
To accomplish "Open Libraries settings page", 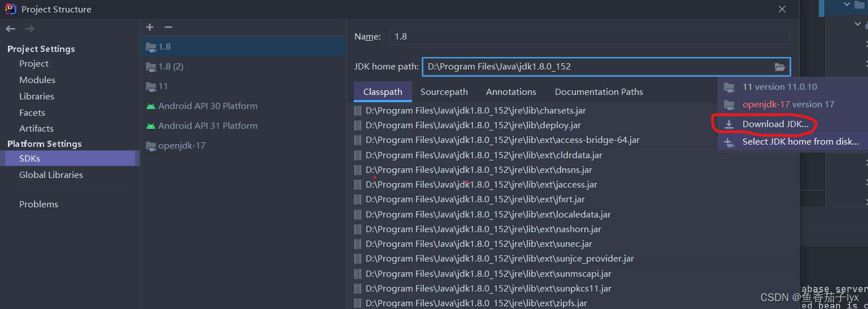I will click(37, 97).
